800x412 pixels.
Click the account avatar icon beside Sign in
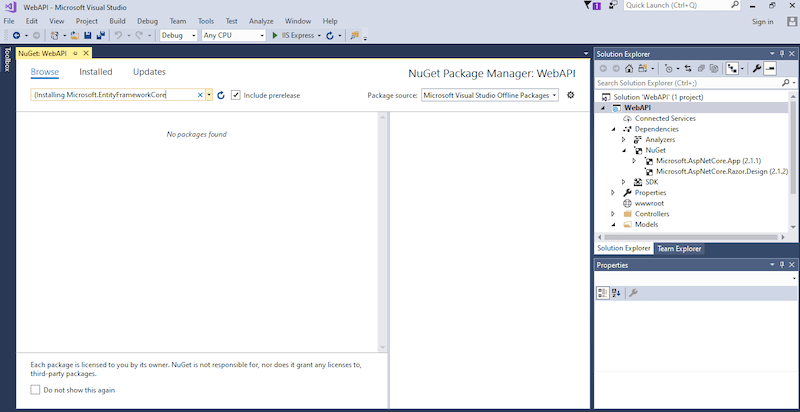pos(791,21)
